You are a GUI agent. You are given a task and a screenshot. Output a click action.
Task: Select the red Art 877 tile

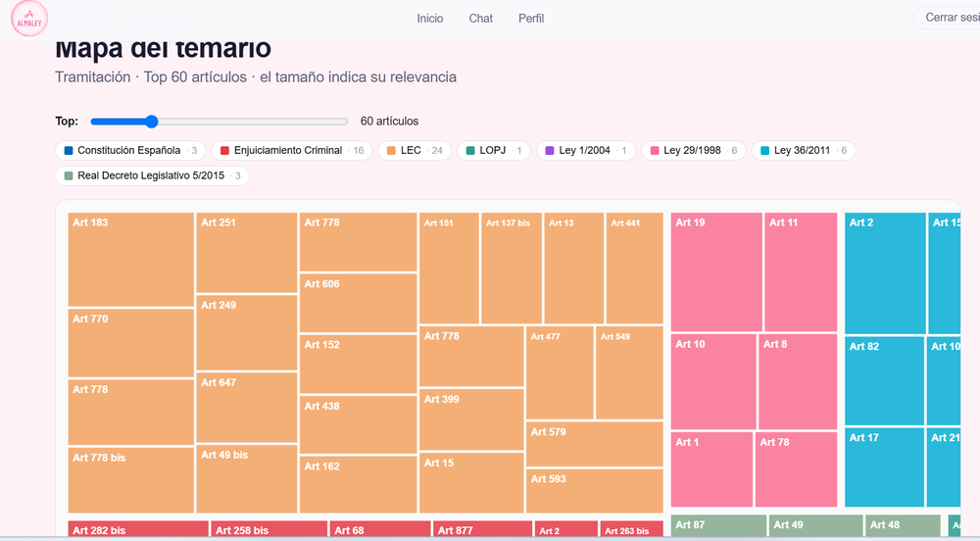[482, 529]
